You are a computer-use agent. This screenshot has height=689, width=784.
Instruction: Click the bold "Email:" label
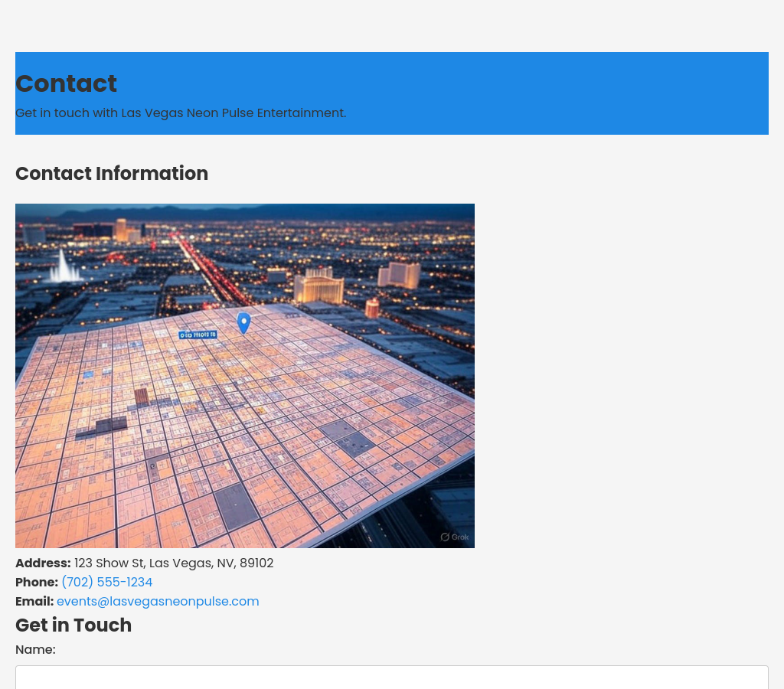point(34,602)
